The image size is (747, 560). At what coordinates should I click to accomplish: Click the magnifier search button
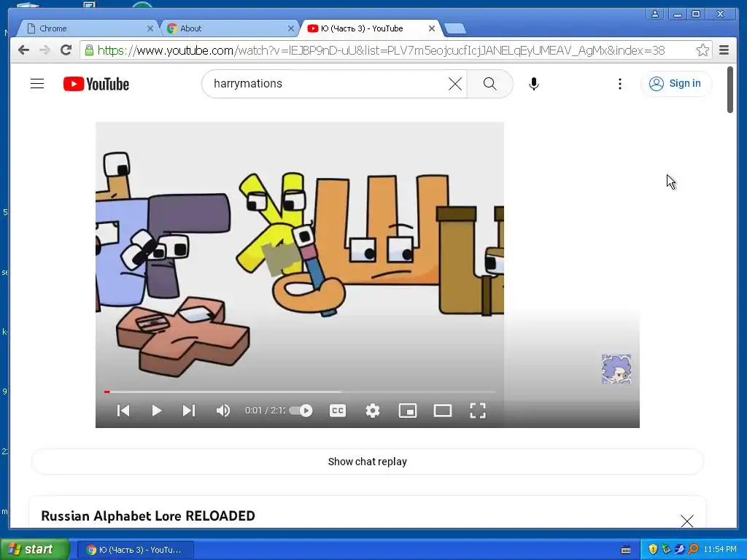(489, 84)
